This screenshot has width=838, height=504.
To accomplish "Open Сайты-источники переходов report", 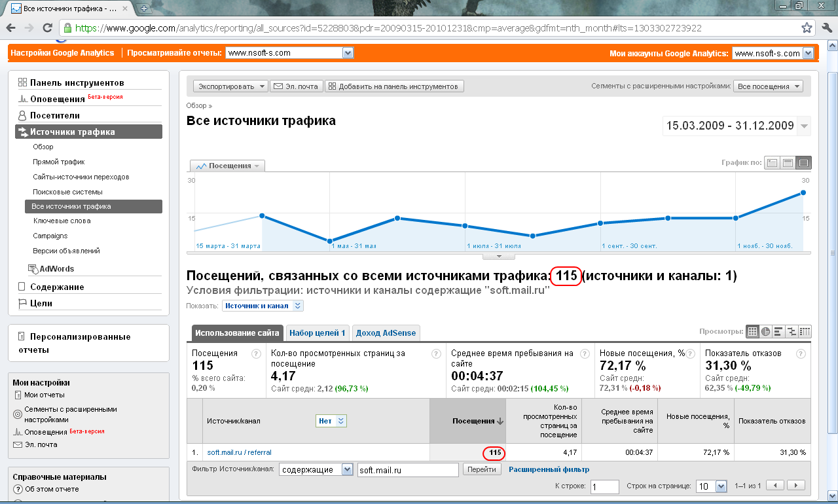I will coord(81,177).
